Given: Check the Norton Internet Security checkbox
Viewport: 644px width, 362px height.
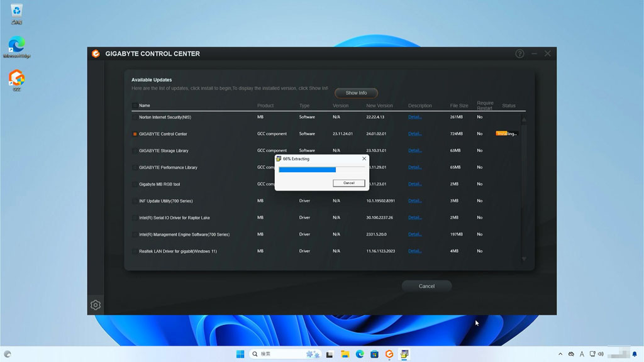Looking at the screenshot, I should (x=135, y=118).
